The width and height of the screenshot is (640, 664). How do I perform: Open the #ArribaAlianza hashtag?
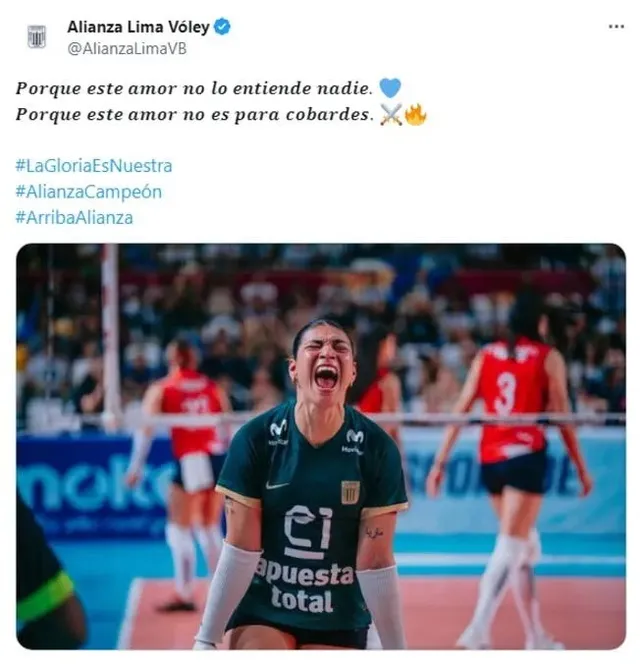click(74, 218)
